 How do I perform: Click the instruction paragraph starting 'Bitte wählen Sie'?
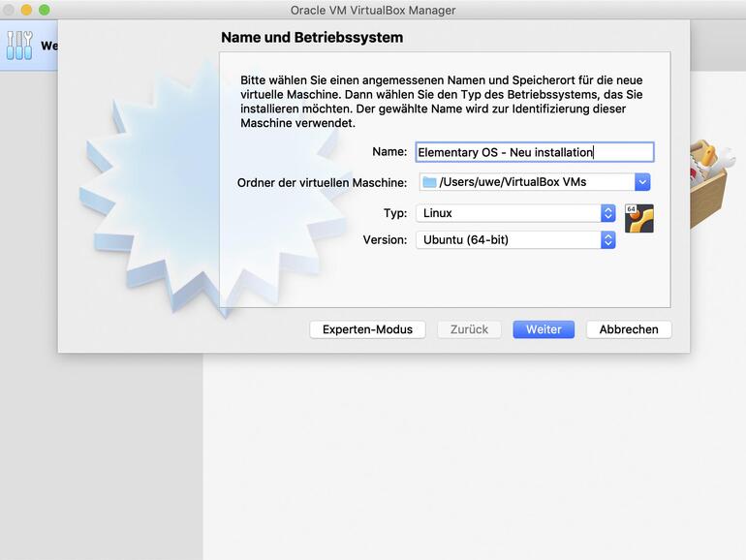coord(442,102)
